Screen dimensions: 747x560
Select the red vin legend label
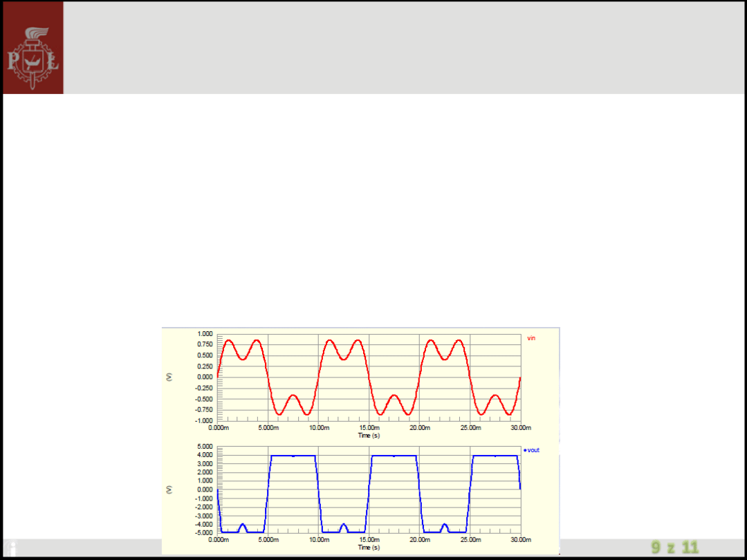531,338
